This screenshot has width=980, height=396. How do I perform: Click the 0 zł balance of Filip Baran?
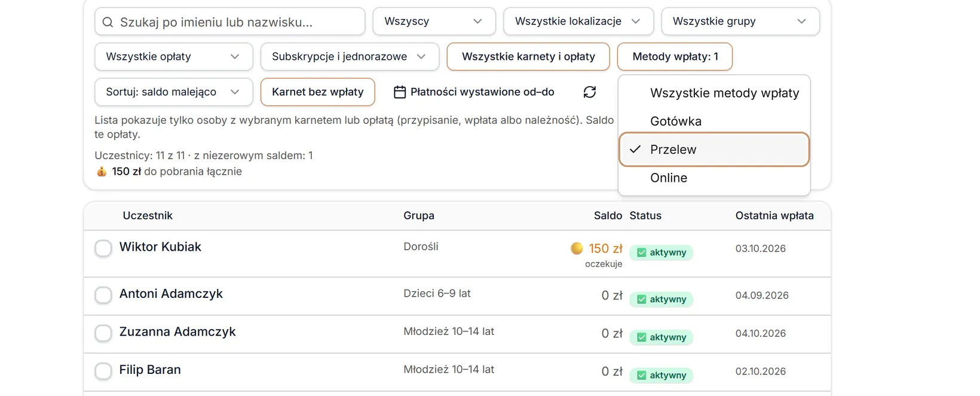pyautogui.click(x=612, y=371)
